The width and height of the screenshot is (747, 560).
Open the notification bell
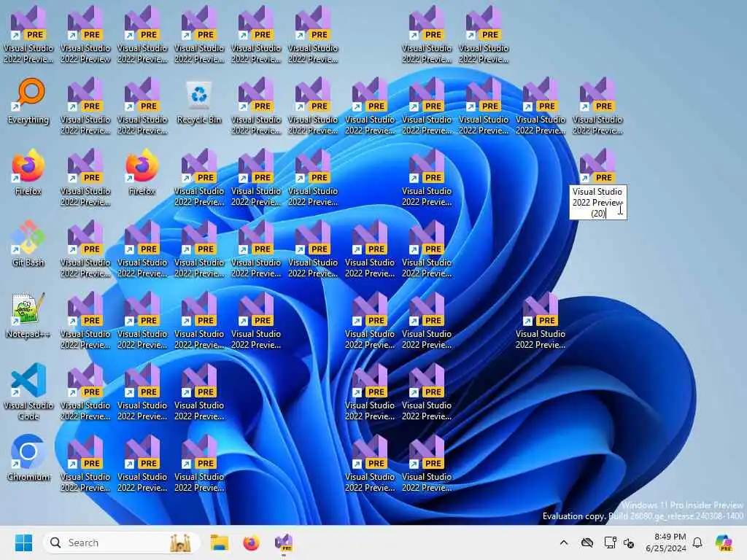point(697,542)
